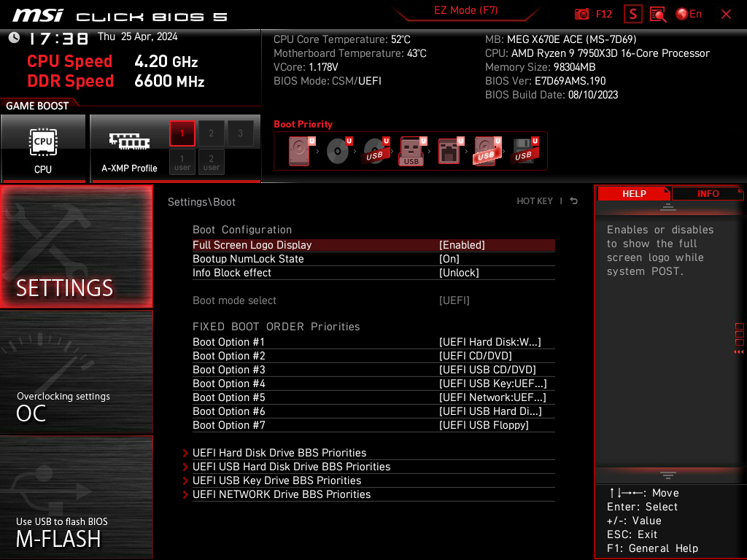747x560 pixels.
Task: Click the VCore 1.178V reading
Action: pos(306,67)
